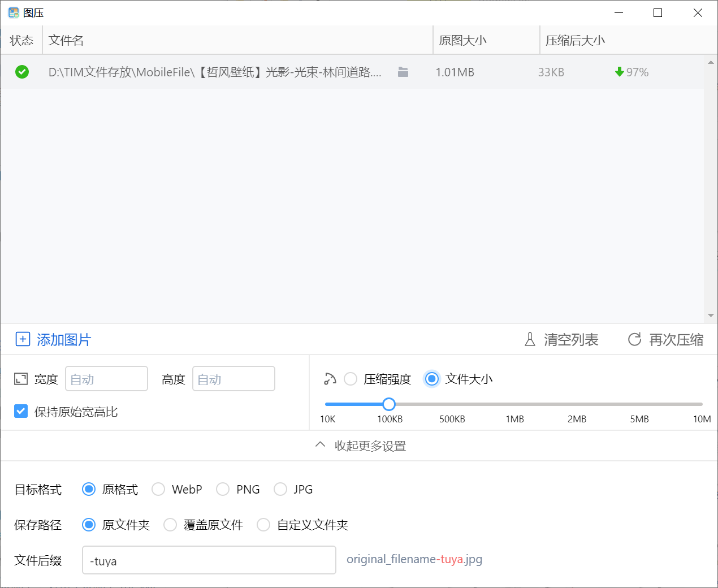Click the 添加图片 button
This screenshot has width=718, height=588.
point(53,339)
